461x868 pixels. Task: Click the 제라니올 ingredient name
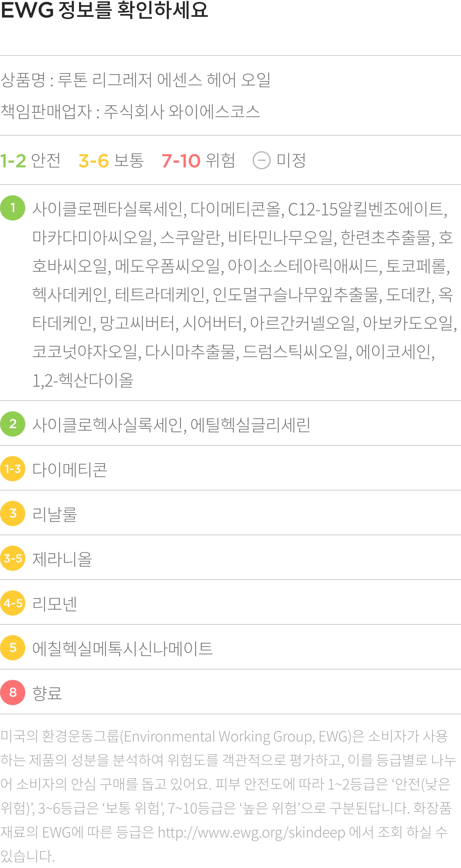pos(62,559)
